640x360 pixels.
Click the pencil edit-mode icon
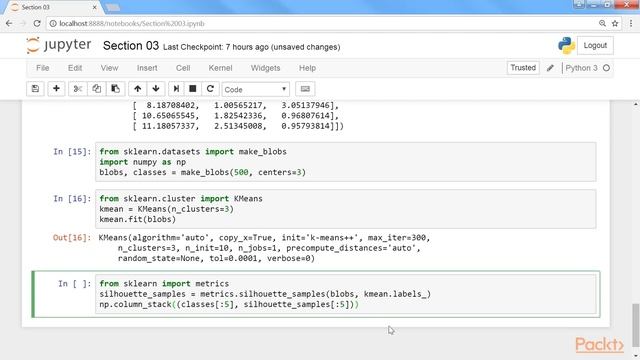pos(550,68)
